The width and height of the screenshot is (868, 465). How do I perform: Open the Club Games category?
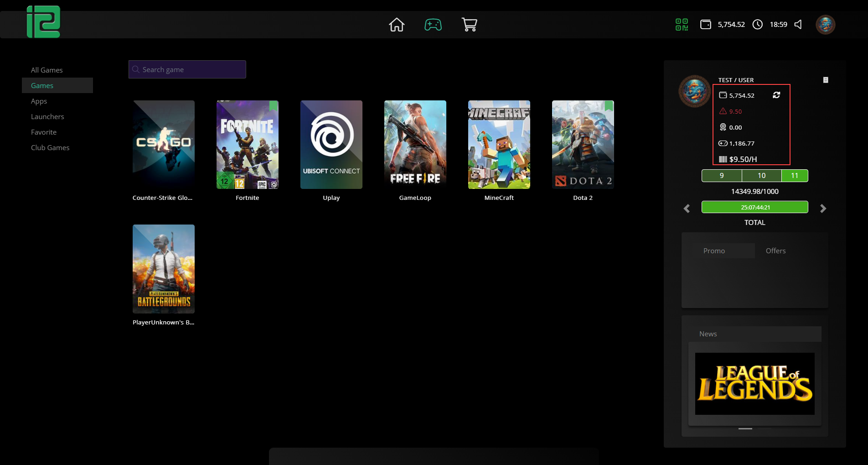(50, 147)
